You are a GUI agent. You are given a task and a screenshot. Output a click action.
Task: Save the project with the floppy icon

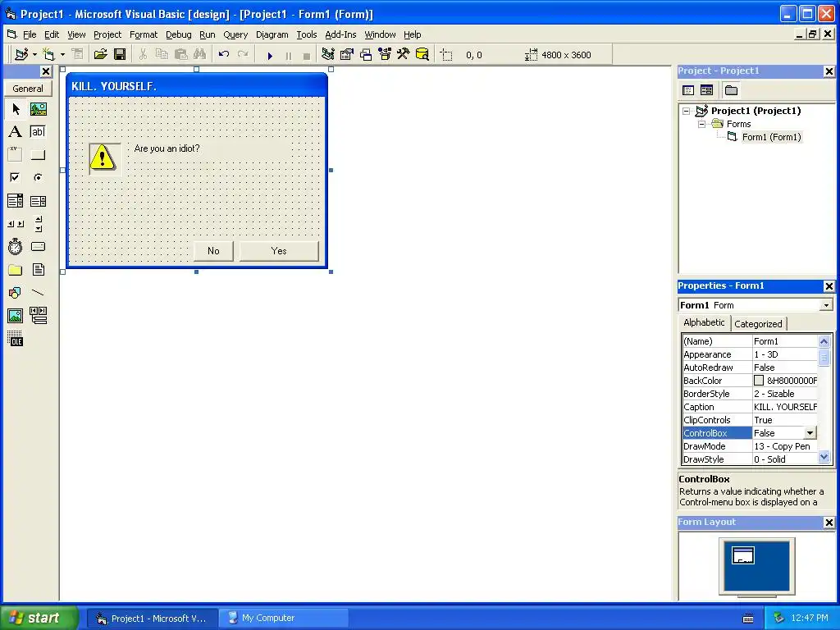tap(120, 55)
